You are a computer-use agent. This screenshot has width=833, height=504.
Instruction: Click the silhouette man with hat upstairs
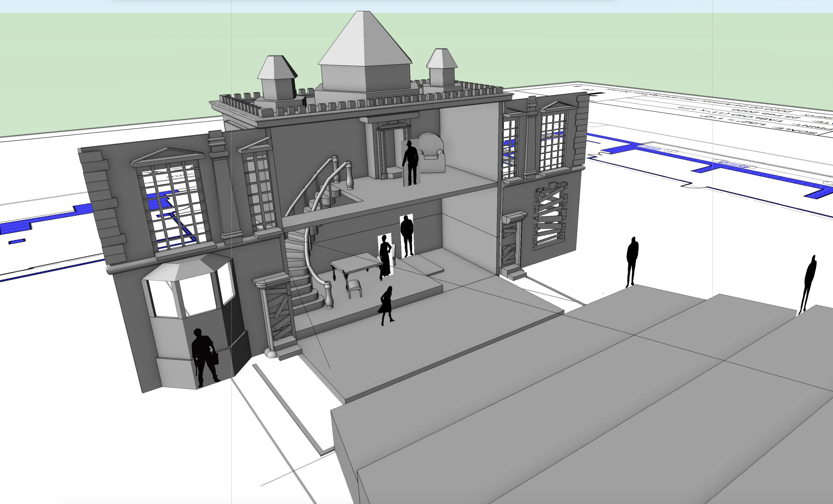[x=411, y=163]
